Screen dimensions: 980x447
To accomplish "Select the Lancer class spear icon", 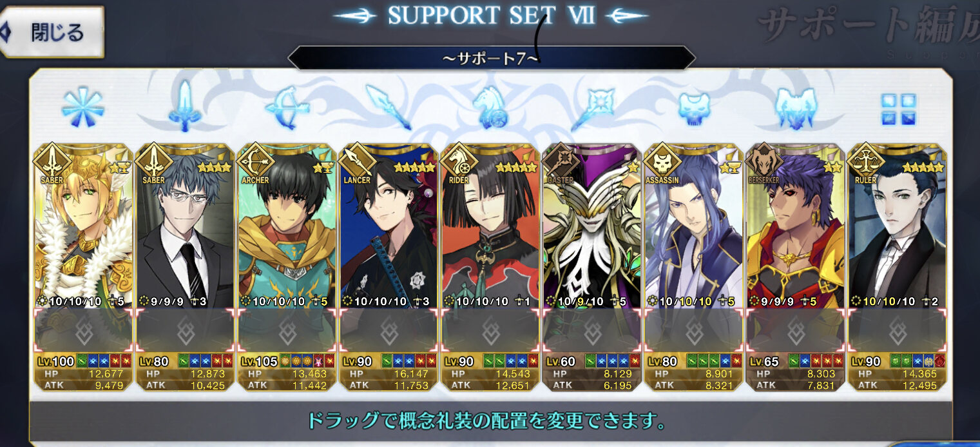I will click(x=389, y=106).
